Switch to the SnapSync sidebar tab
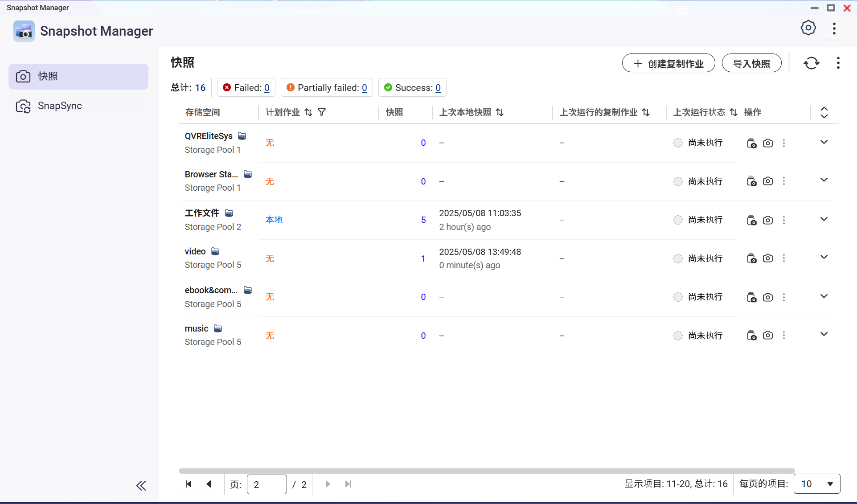857x504 pixels. point(78,106)
